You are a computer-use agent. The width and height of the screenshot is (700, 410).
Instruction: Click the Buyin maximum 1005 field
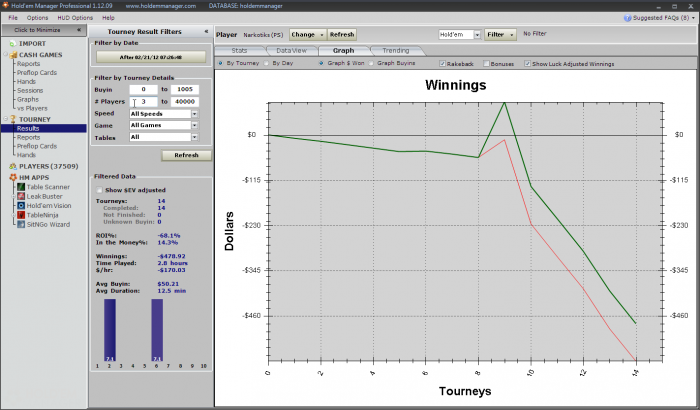point(184,89)
